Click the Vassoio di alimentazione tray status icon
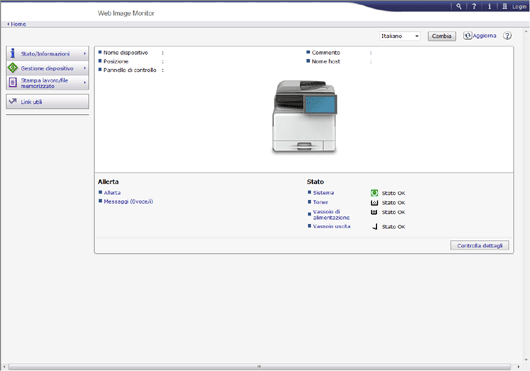This screenshot has width=530, height=371. (x=374, y=212)
